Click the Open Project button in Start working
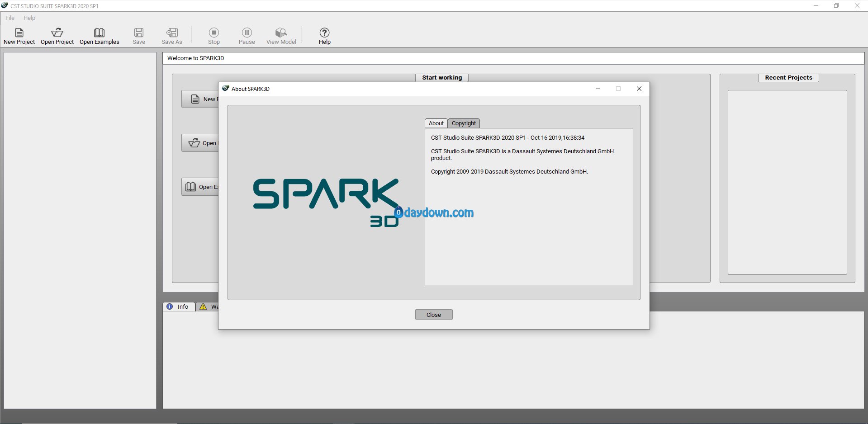Image resolution: width=868 pixels, height=424 pixels. tap(200, 143)
